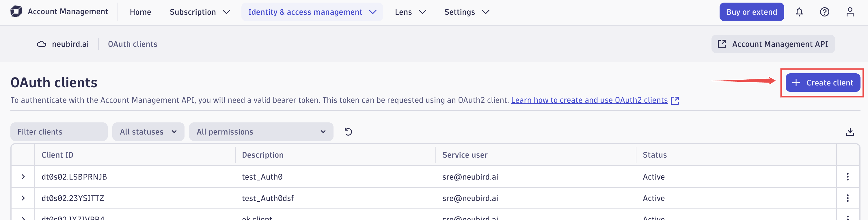Go to the Home tab
This screenshot has height=220, width=868.
140,12
